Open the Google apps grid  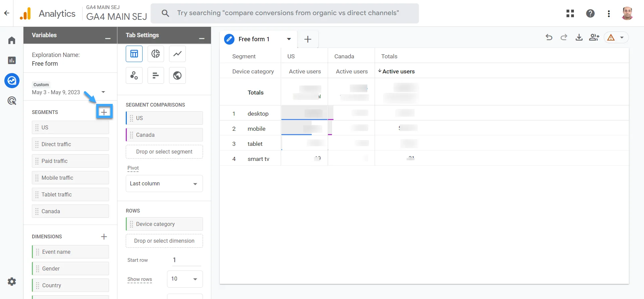570,13
